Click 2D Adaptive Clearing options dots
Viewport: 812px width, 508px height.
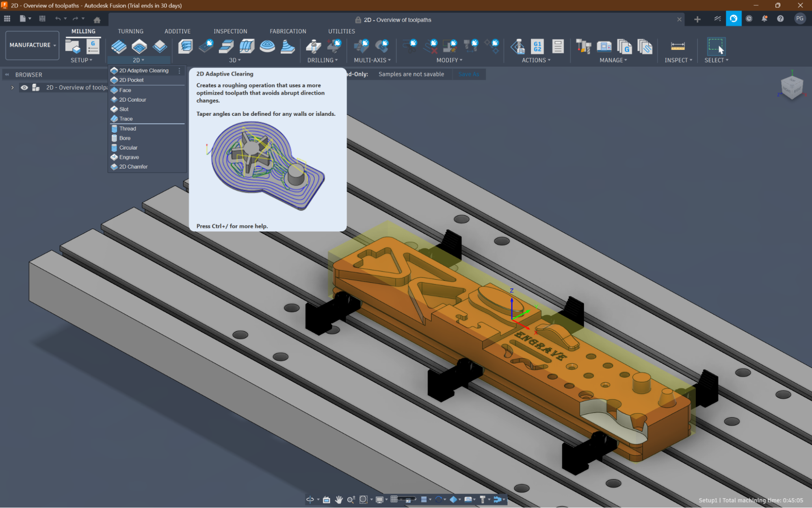[180, 71]
